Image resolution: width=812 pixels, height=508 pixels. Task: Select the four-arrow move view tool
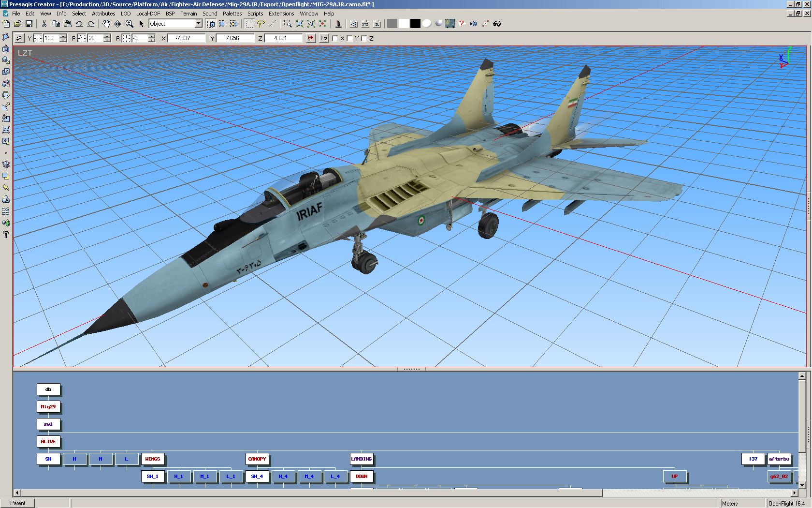click(x=118, y=24)
